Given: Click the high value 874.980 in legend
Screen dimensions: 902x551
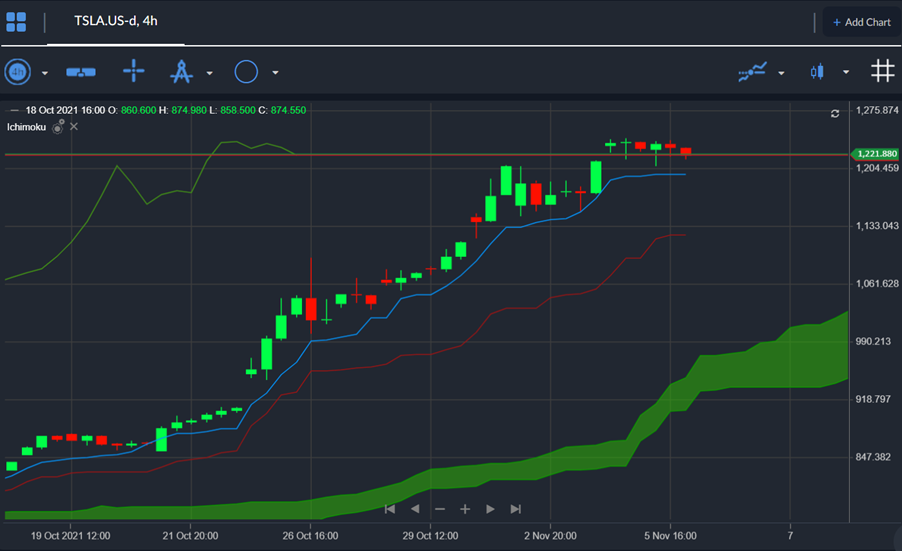Looking at the screenshot, I should (189, 110).
